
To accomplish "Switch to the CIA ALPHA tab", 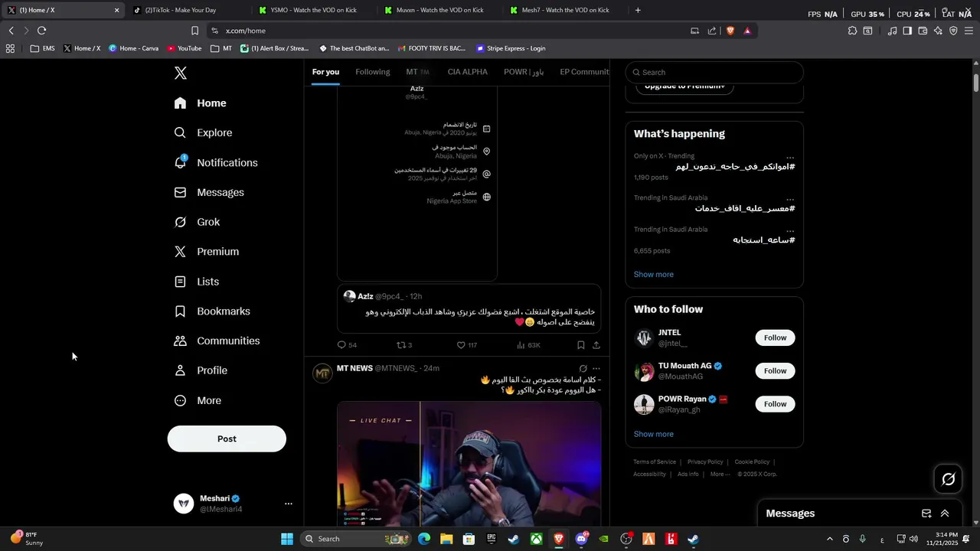I will (x=468, y=72).
